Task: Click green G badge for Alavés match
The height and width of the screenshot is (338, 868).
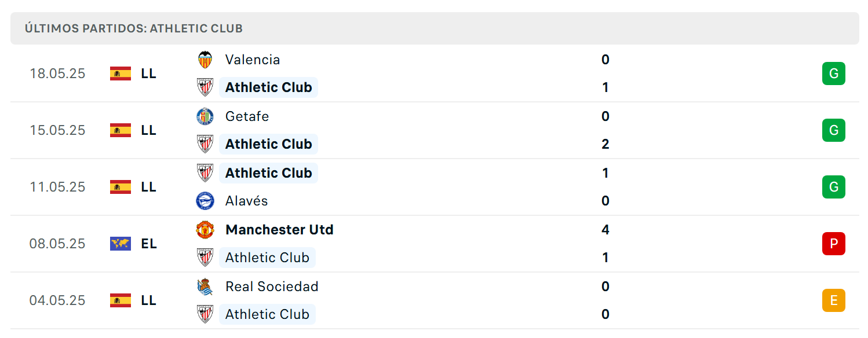Action: point(834,187)
